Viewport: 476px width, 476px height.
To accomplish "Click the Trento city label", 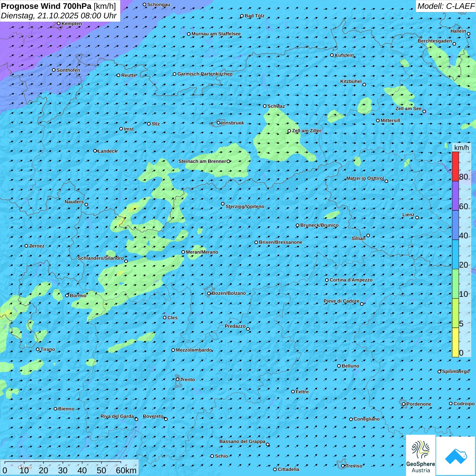I will 188,379.
